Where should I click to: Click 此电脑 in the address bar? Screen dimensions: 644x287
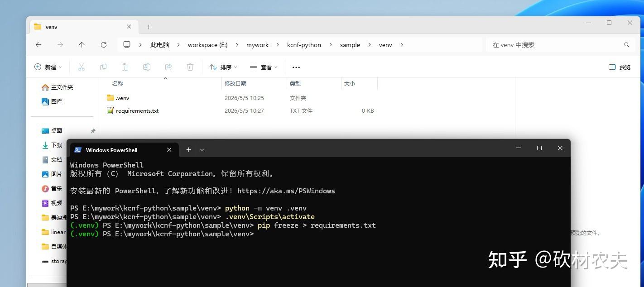point(160,45)
